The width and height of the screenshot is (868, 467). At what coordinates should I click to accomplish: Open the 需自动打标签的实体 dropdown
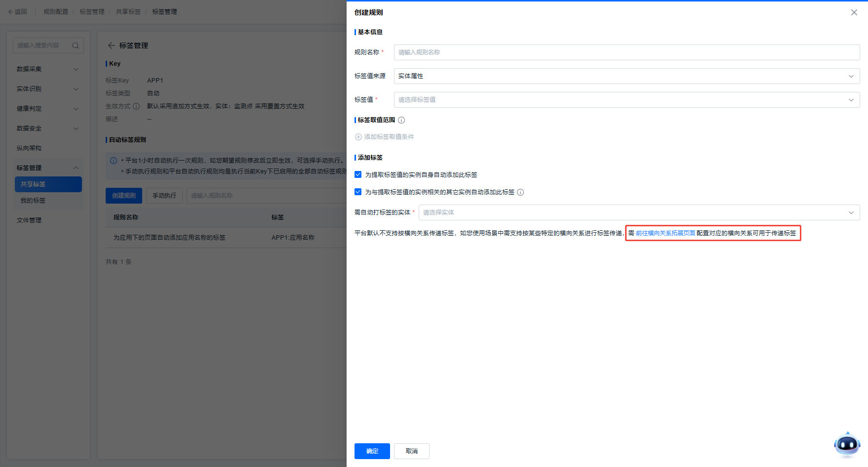[638, 212]
